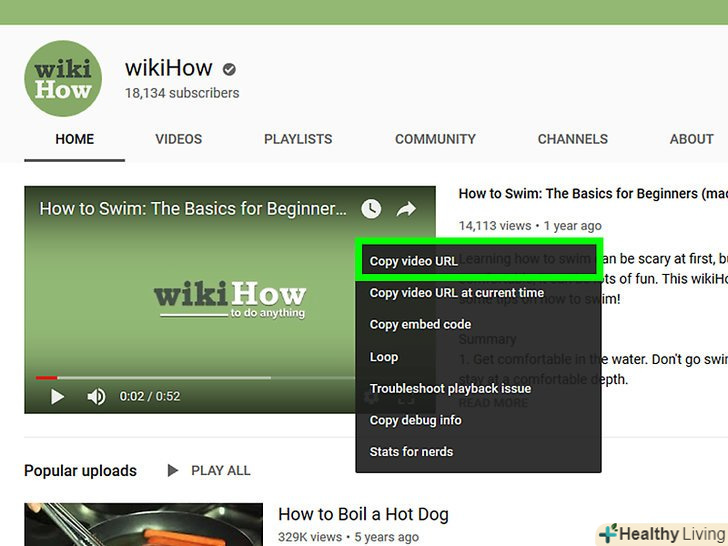Click the PLAY ALL button
This screenshot has height=546, width=728.
[209, 471]
